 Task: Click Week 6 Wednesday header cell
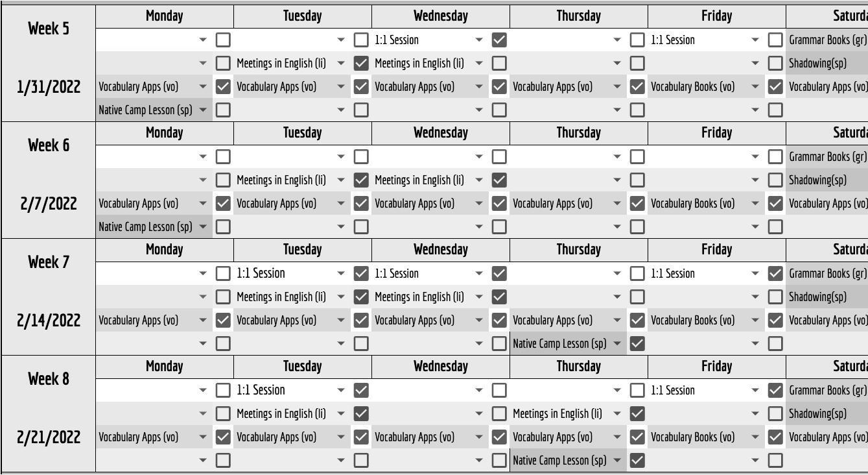pos(441,133)
